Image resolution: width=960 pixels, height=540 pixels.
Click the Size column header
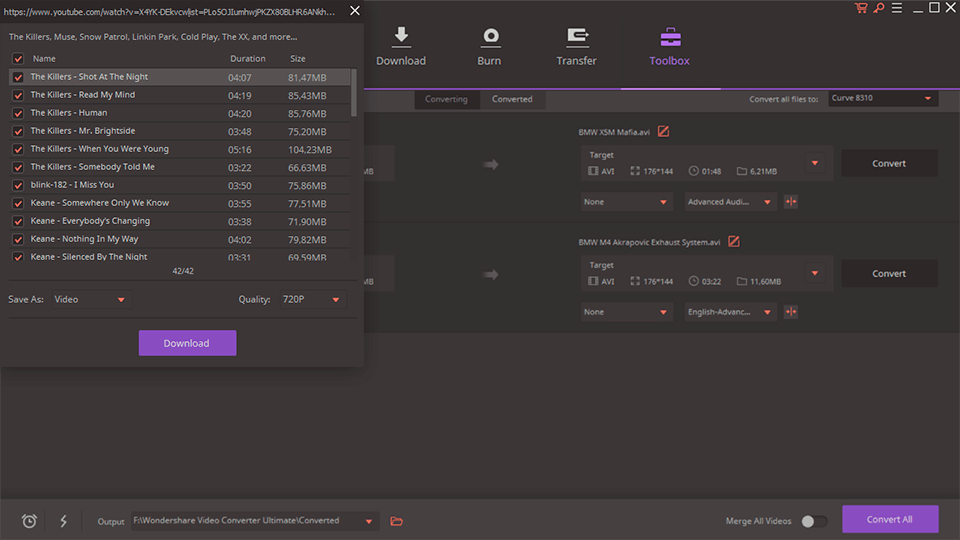pyautogui.click(x=298, y=59)
